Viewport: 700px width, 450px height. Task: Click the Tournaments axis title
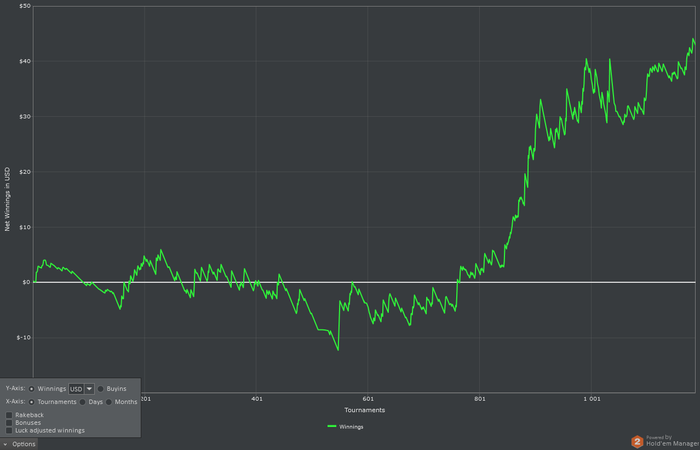coord(365,410)
